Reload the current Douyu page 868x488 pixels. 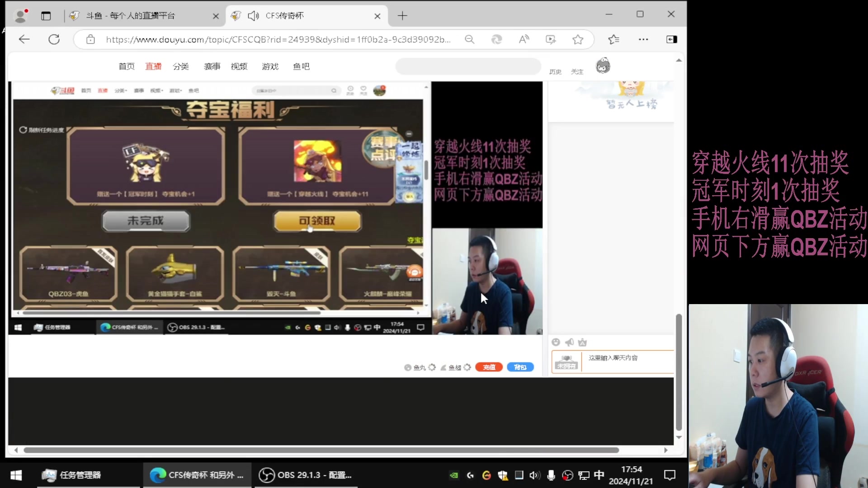[x=54, y=39]
